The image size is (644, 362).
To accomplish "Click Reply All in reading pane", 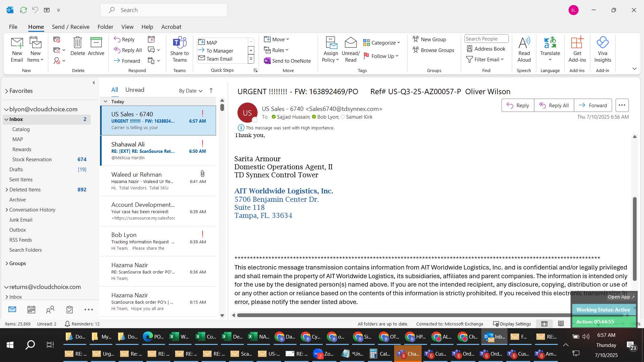I will click(554, 105).
